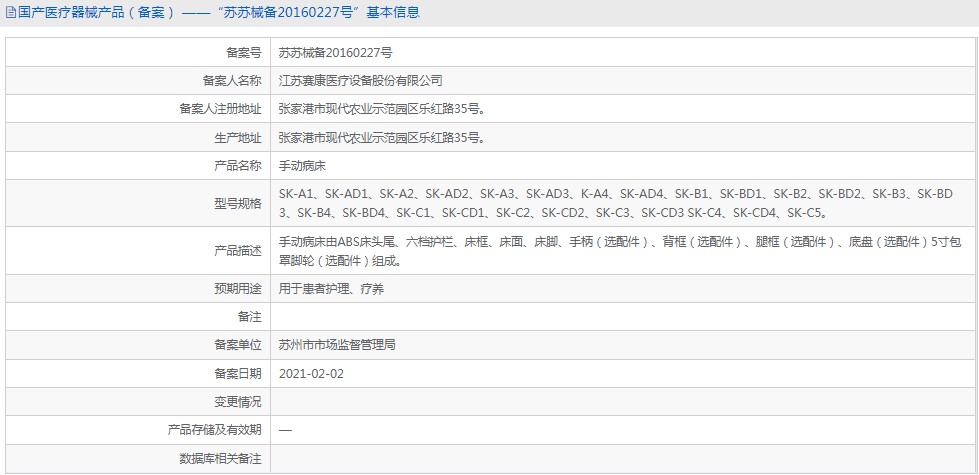Select the address in the 生产地址 row
The width and height of the screenshot is (979, 475).
coord(381,138)
